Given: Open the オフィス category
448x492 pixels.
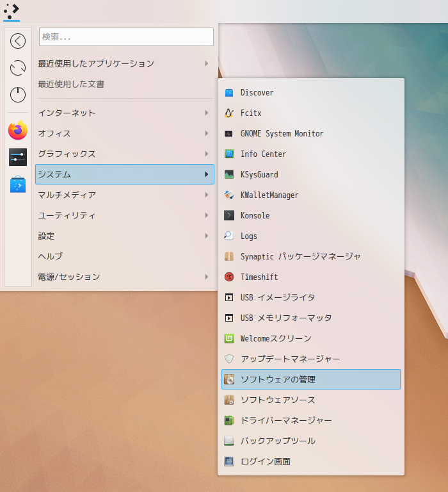Looking at the screenshot, I should pos(125,133).
